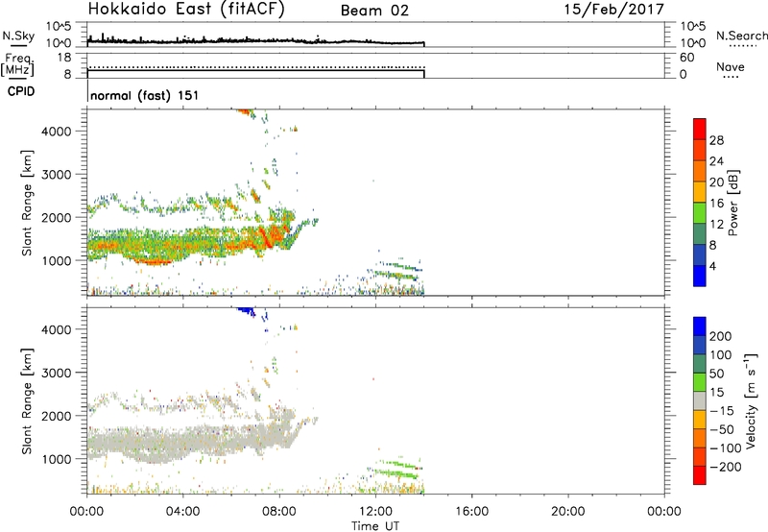
Task: Click the date '15/Feb/2017'
Action: click(x=613, y=10)
